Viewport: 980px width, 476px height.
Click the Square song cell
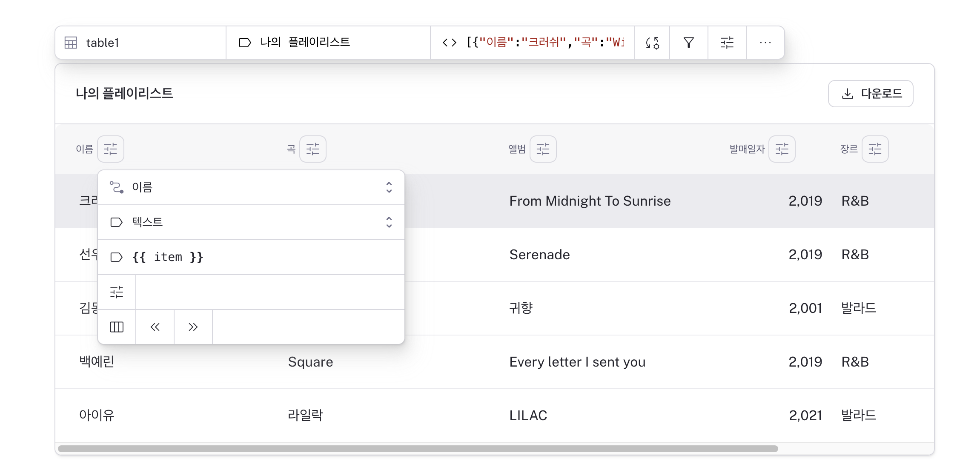(311, 362)
